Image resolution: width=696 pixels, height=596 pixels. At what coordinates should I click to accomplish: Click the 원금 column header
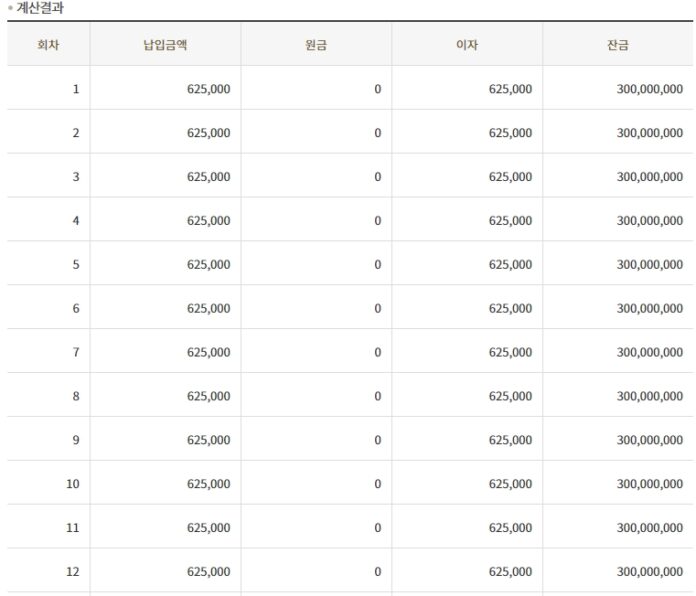[316, 45]
